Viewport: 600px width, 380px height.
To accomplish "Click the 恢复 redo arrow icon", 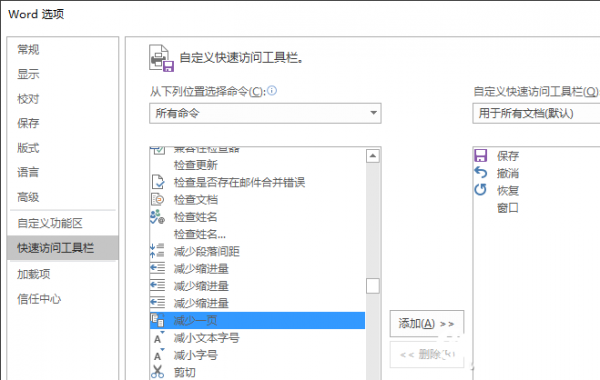I will [x=481, y=189].
